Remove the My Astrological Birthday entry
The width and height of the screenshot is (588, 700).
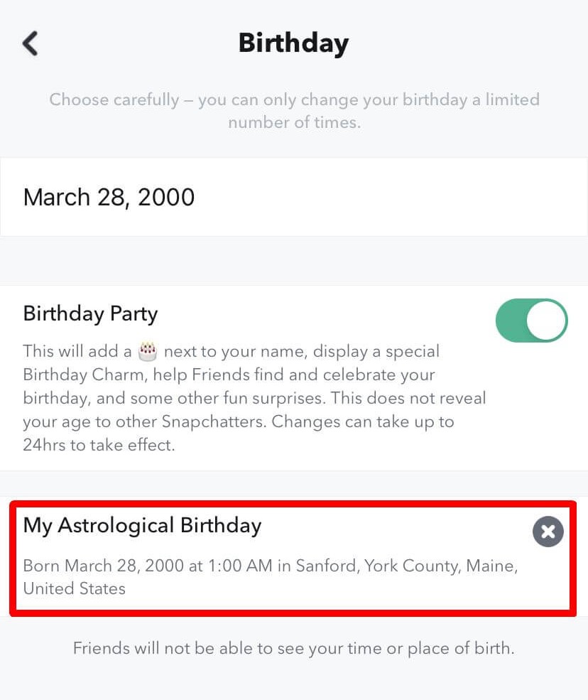pos(548,532)
